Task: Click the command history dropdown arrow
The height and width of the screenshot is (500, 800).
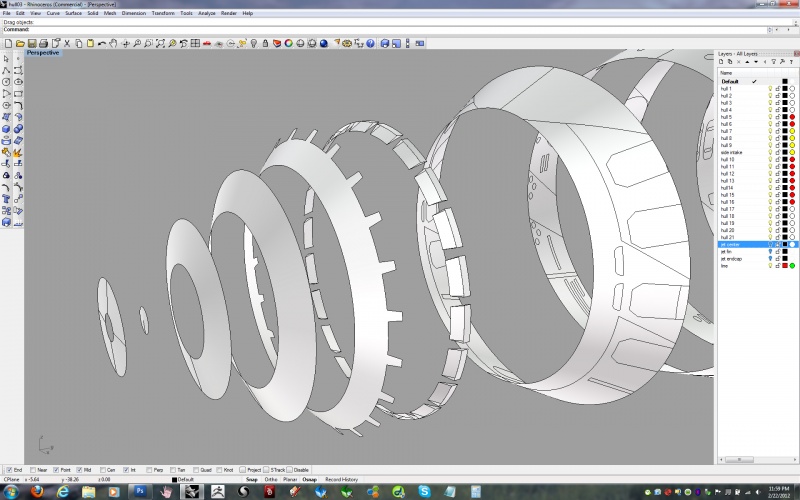Action: 770,30
